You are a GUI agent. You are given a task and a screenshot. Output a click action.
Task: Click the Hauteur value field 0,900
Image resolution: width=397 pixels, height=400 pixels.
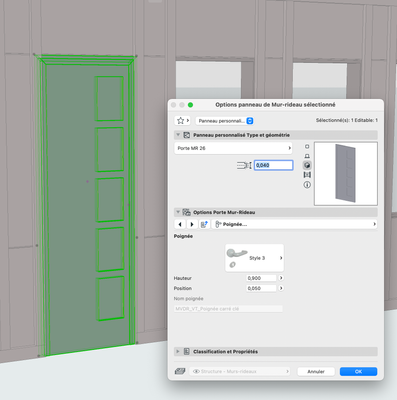click(261, 278)
